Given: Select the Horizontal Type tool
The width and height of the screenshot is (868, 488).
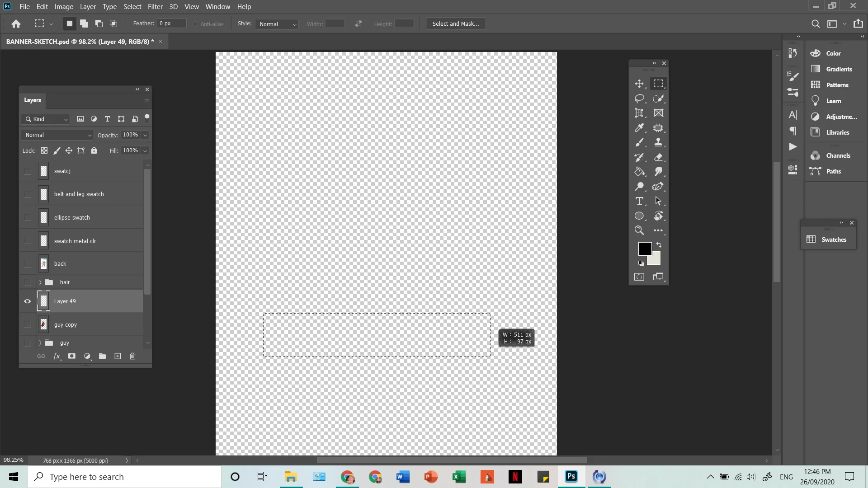Looking at the screenshot, I should [639, 201].
